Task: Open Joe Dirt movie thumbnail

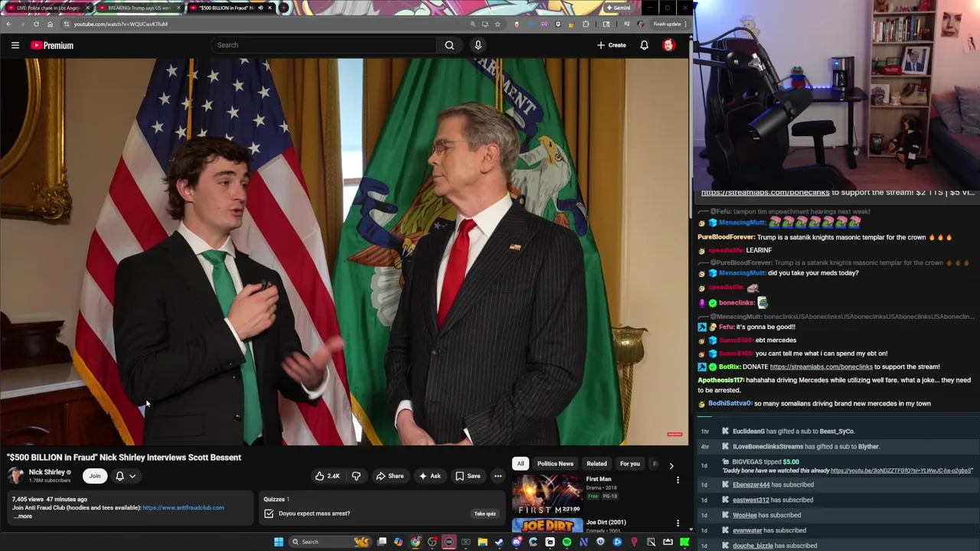Action: pos(547,527)
